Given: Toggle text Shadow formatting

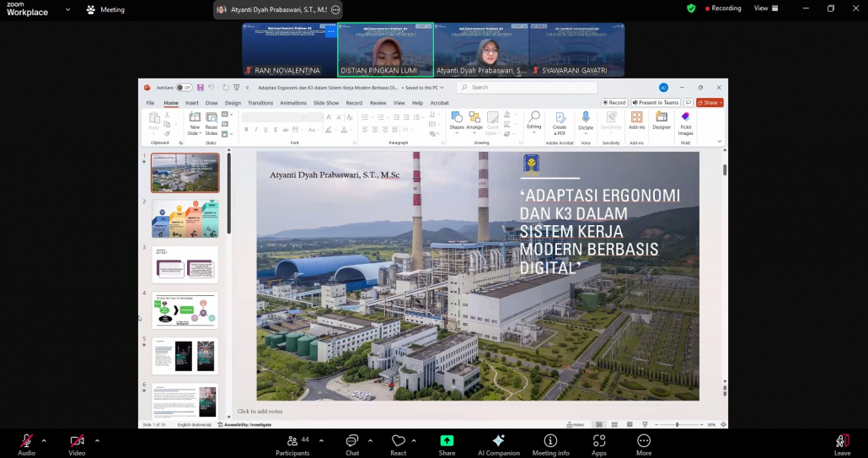Looking at the screenshot, I should [x=275, y=130].
